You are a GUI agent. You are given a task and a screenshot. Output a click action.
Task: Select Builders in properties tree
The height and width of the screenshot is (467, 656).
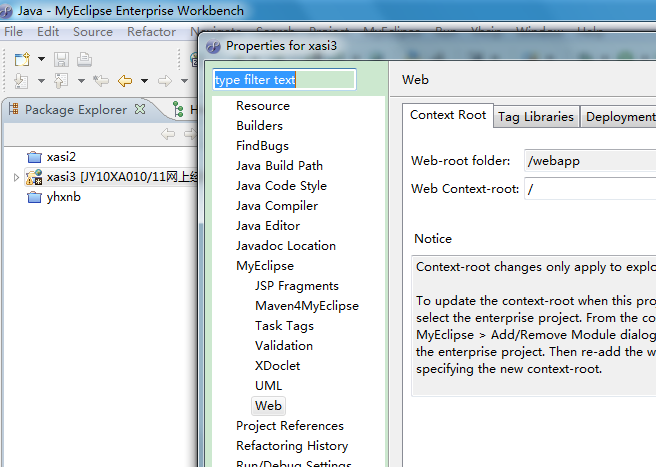click(259, 126)
